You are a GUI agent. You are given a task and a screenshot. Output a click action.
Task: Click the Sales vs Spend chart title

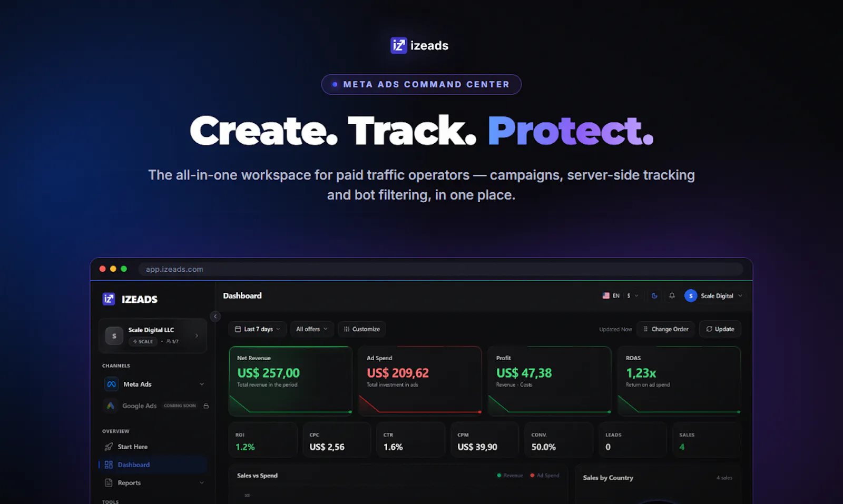tap(257, 476)
